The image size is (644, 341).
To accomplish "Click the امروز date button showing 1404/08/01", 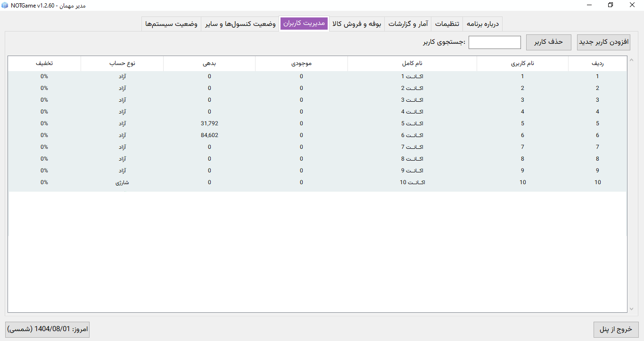I will coord(47,330).
